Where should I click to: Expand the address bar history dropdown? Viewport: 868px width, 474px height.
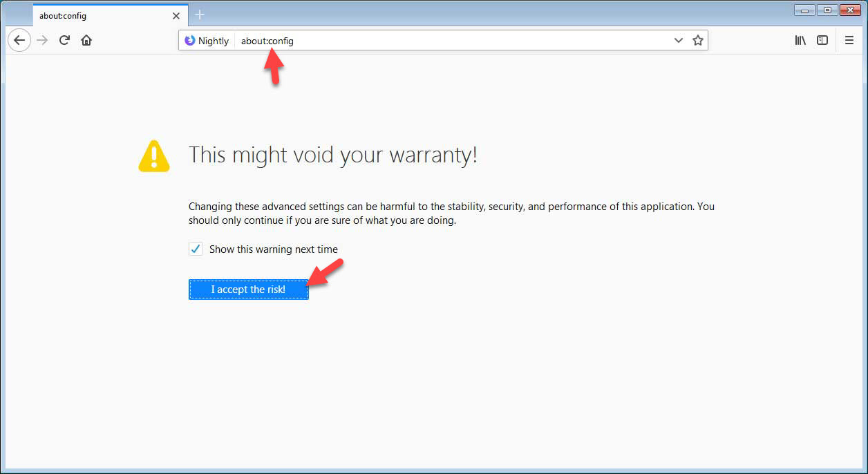point(679,41)
